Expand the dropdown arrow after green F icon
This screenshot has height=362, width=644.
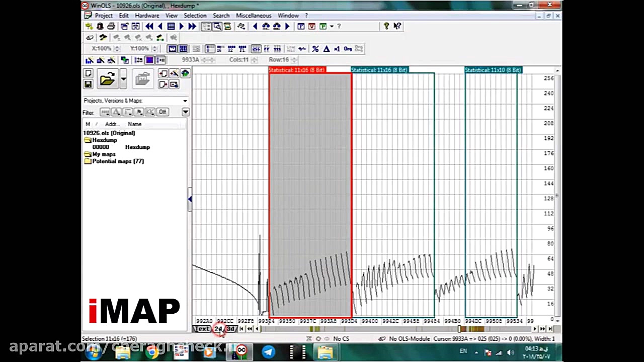coord(332,26)
